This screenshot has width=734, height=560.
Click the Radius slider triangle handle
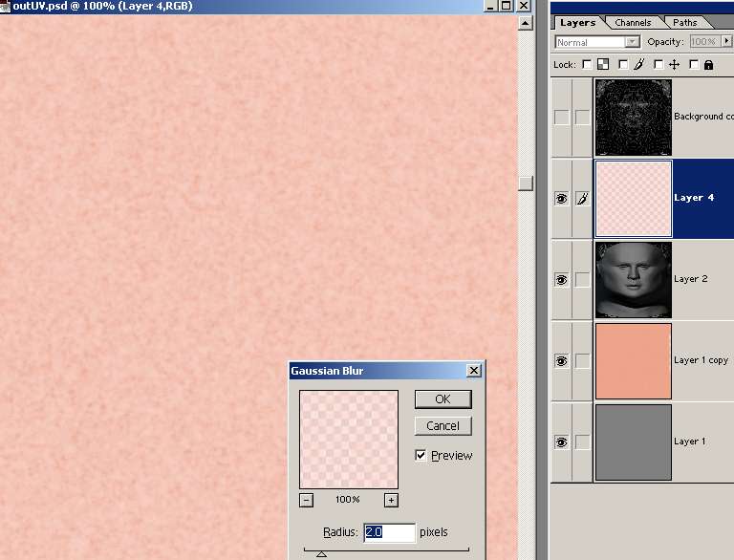click(321, 554)
